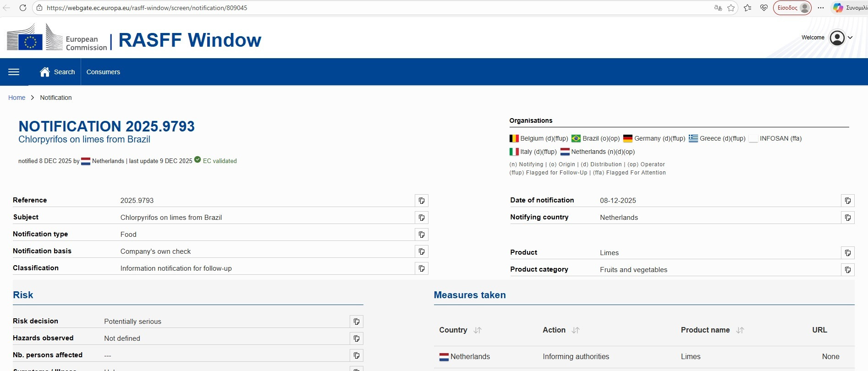Sort Measures table by Action

point(576,330)
